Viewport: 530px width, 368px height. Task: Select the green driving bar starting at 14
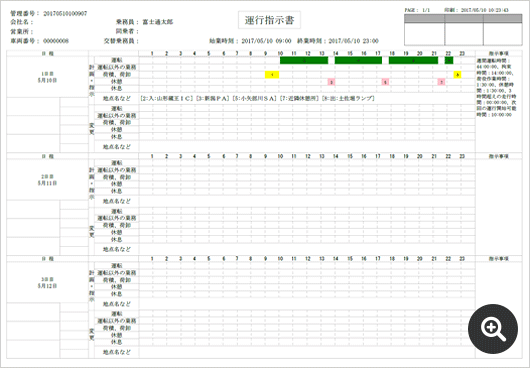click(358, 60)
